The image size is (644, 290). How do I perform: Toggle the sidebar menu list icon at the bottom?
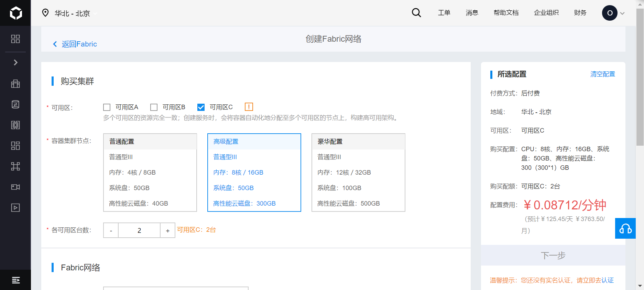click(x=15, y=280)
